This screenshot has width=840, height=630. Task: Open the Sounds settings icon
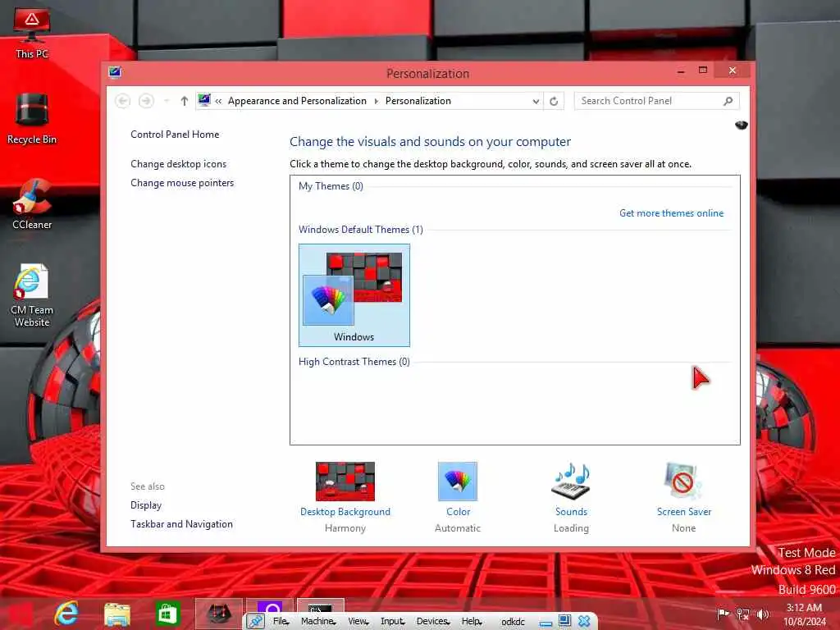[571, 481]
